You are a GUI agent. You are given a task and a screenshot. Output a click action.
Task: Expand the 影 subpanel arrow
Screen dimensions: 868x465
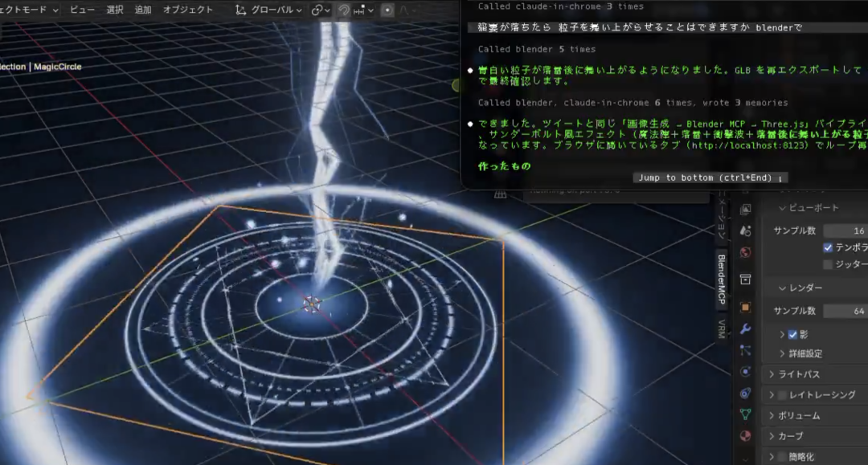pos(782,335)
